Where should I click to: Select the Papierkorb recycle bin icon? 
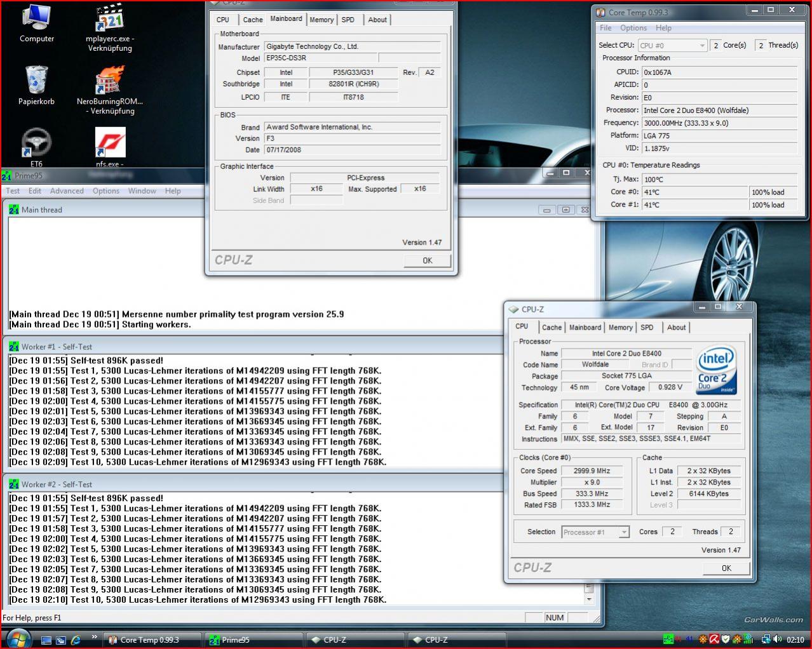click(x=36, y=79)
